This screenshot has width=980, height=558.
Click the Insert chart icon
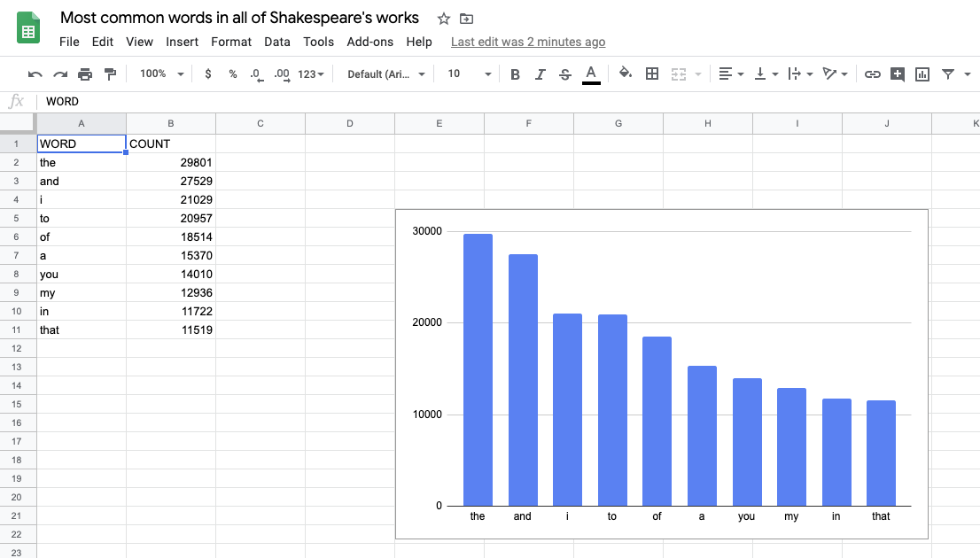tap(922, 74)
